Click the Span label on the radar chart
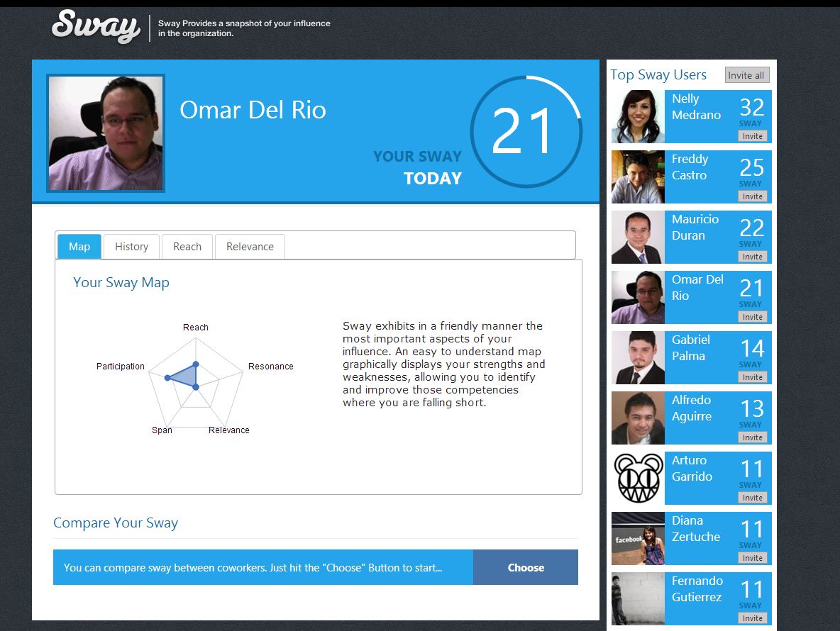The height and width of the screenshot is (631, 840). click(162, 430)
